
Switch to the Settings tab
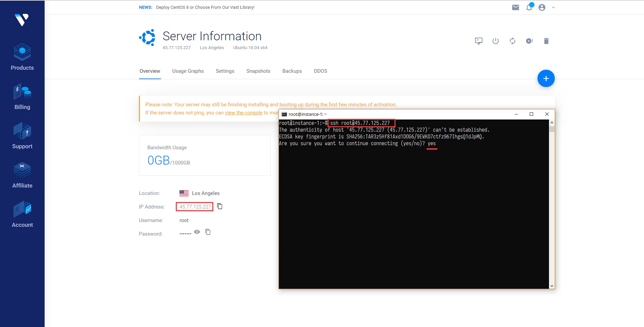pyautogui.click(x=225, y=71)
